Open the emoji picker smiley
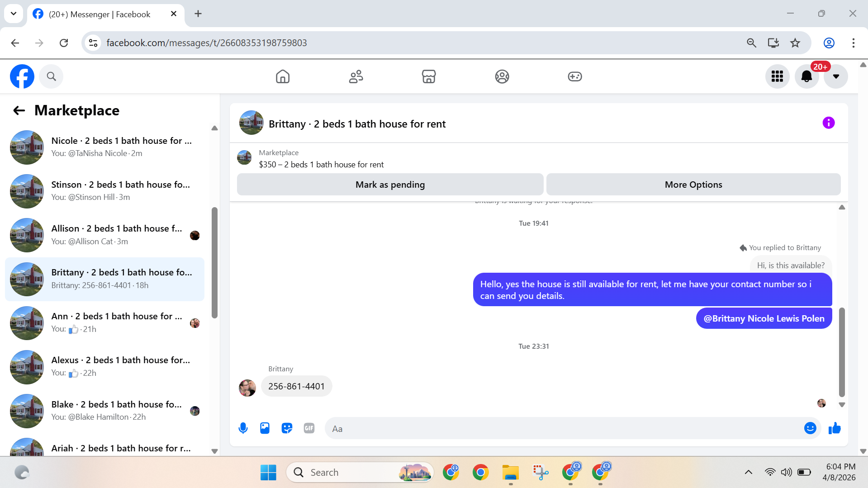Viewport: 868px width, 488px height. 810,428
